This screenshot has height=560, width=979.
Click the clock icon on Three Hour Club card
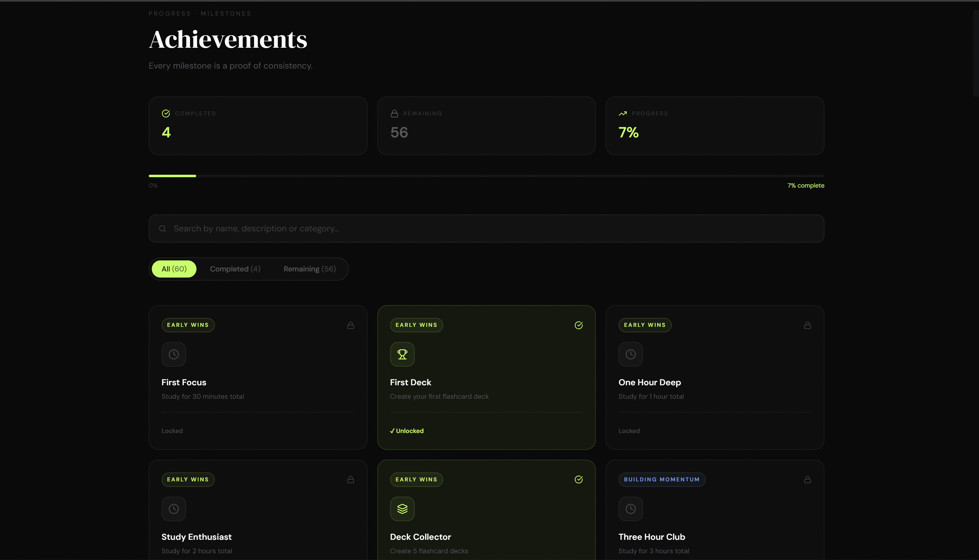[x=631, y=509]
